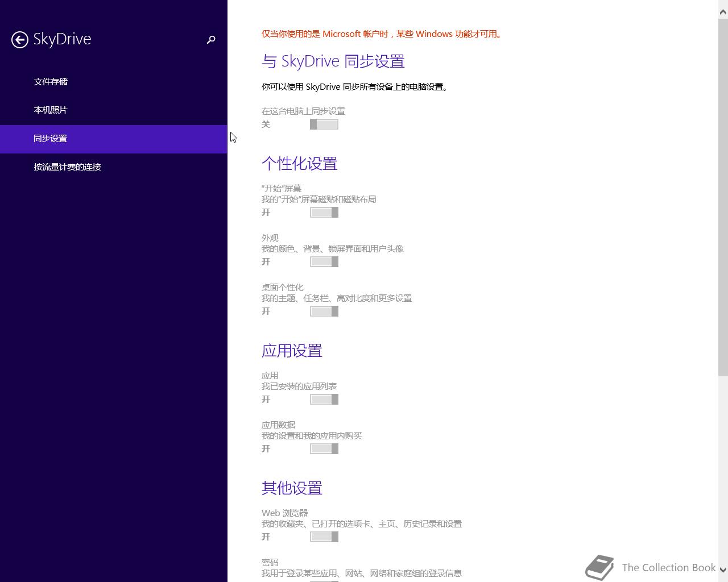Toggle the "开始"屏幕 sync switch
Viewport: 728px width, 582px height.
coord(324,213)
